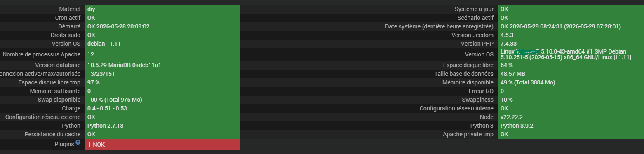This screenshot has height=154, width=644.
Task: Open the red 1 NOK plugins status
Action: [x=162, y=145]
